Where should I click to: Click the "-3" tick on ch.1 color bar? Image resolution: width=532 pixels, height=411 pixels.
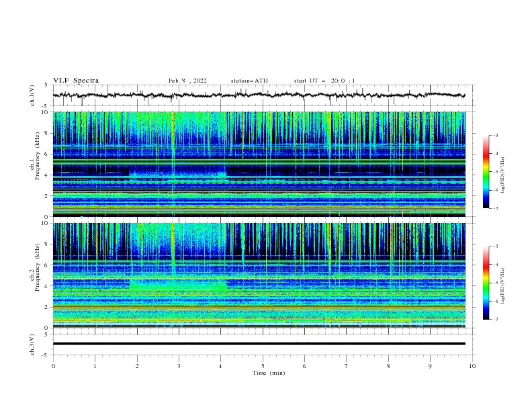(x=496, y=135)
